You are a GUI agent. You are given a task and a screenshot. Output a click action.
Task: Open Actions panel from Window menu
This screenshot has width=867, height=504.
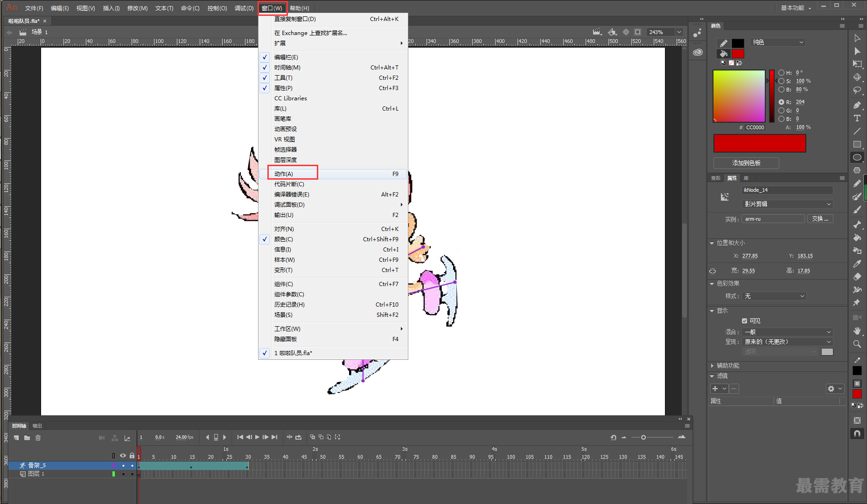[x=333, y=174]
